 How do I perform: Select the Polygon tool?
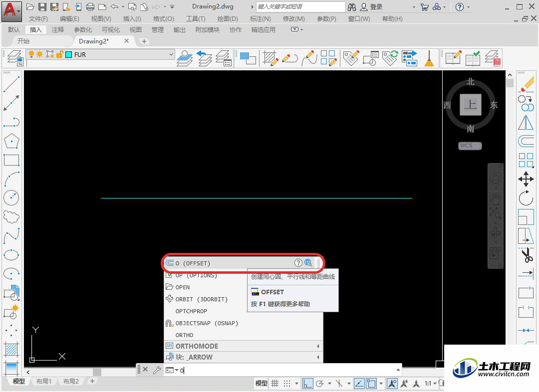11,141
